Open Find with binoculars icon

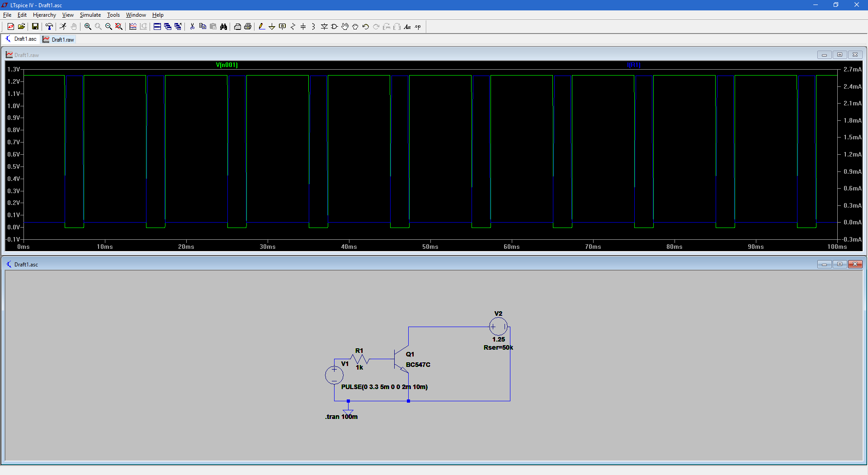coord(223,27)
